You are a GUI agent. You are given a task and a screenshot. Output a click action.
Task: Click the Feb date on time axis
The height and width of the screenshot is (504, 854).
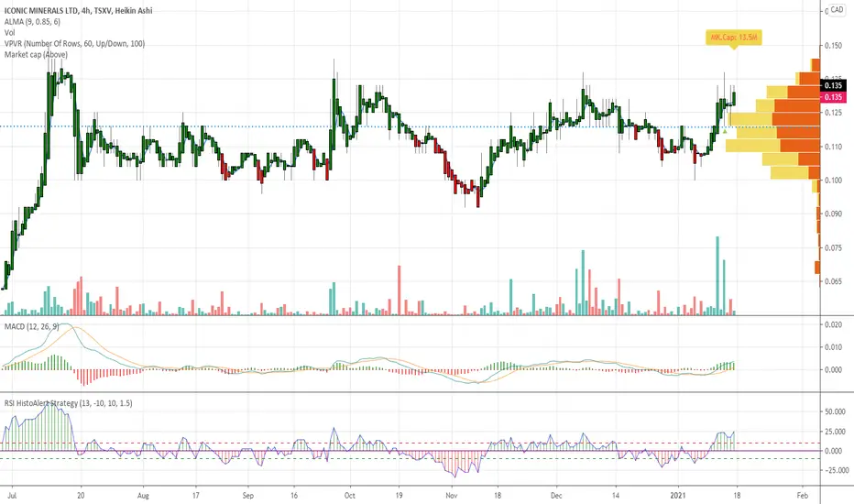coord(803,495)
